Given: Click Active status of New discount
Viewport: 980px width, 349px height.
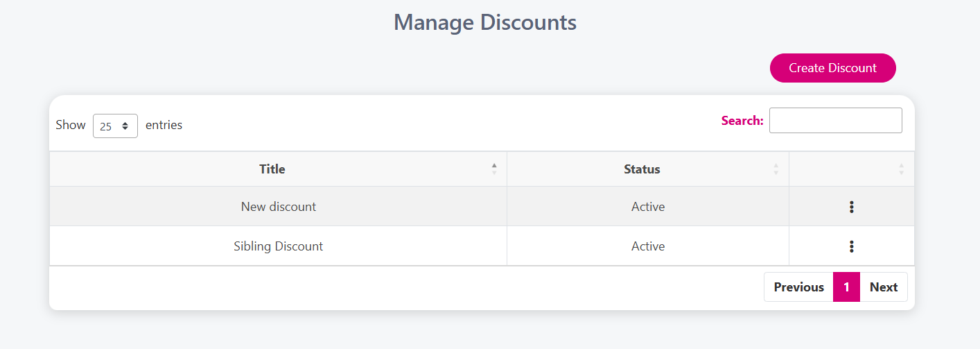Looking at the screenshot, I should coord(647,207).
